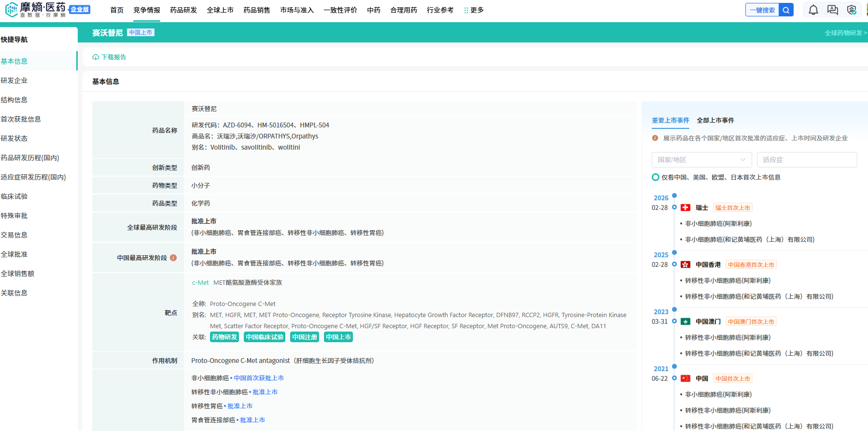Open the 药品销售 menu
Image resolution: width=868 pixels, height=431 pixels.
[257, 10]
